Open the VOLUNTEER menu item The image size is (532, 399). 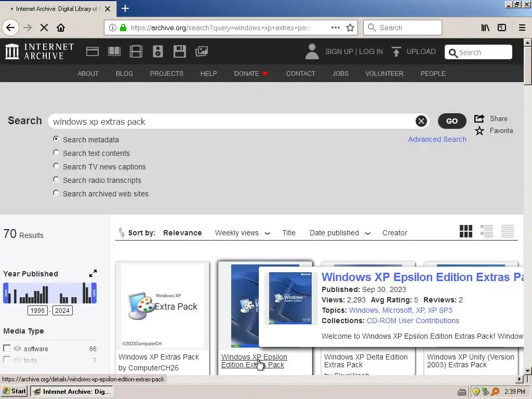tap(384, 74)
